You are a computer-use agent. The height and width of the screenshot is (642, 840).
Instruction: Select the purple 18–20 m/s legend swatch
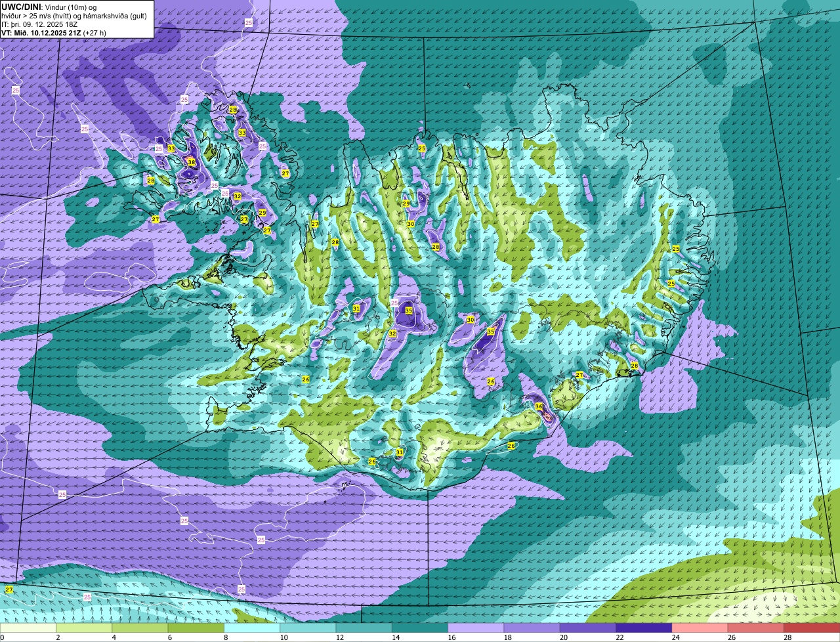[x=532, y=628]
